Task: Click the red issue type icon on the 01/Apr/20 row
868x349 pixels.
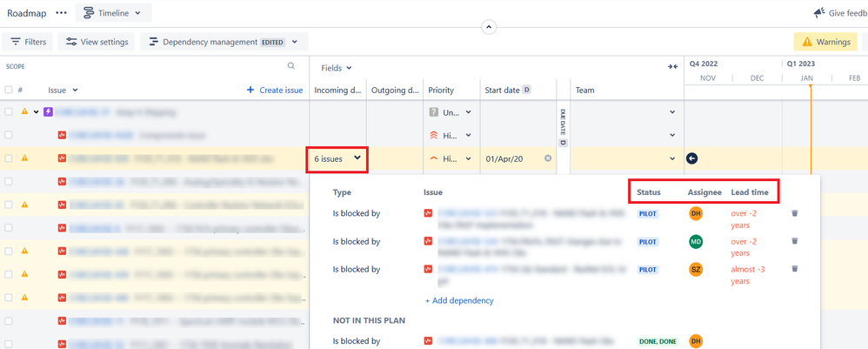Action: [62, 158]
